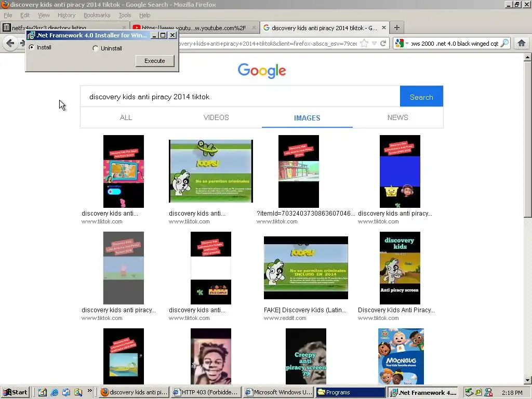Click the search magnifier in Firefox search box
Viewport: 532px width, 399px height.
pyautogui.click(x=505, y=43)
